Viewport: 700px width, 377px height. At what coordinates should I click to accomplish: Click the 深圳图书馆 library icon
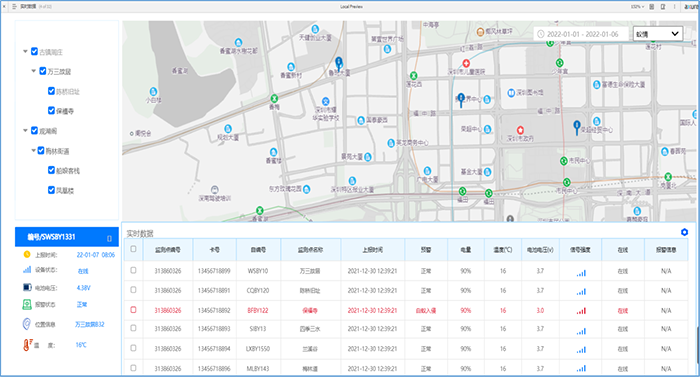click(511, 93)
